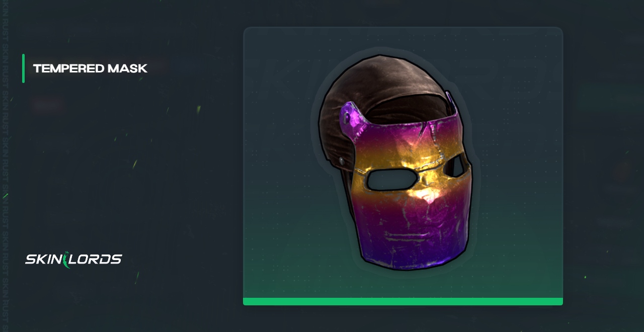Click the vertical SKIN RUST watermark text
Screen dimensions: 644x332
pyautogui.click(x=5, y=166)
